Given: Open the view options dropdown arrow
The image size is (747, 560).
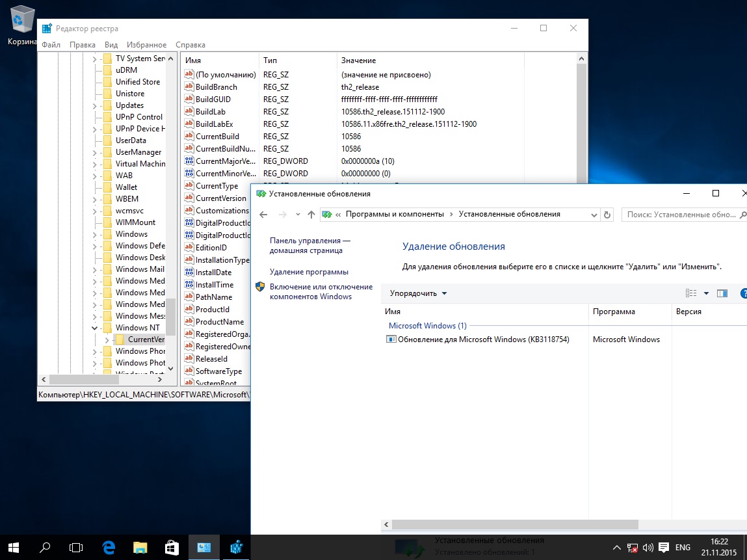Looking at the screenshot, I should pos(706,293).
